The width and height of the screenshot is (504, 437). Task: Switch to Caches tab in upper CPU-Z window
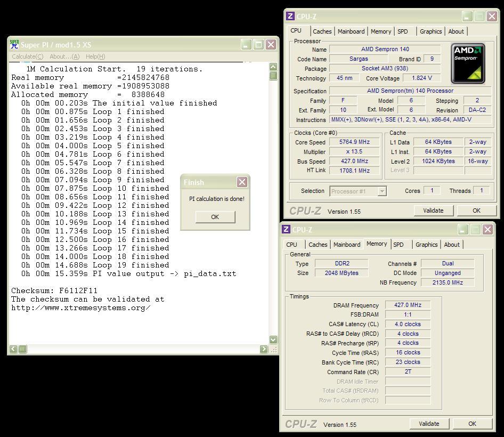(x=322, y=31)
